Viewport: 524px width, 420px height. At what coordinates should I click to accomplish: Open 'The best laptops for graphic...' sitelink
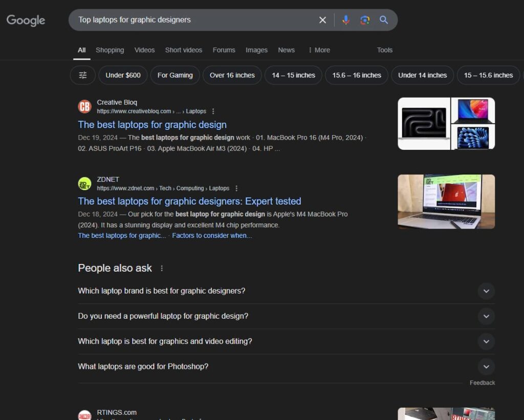pos(122,235)
